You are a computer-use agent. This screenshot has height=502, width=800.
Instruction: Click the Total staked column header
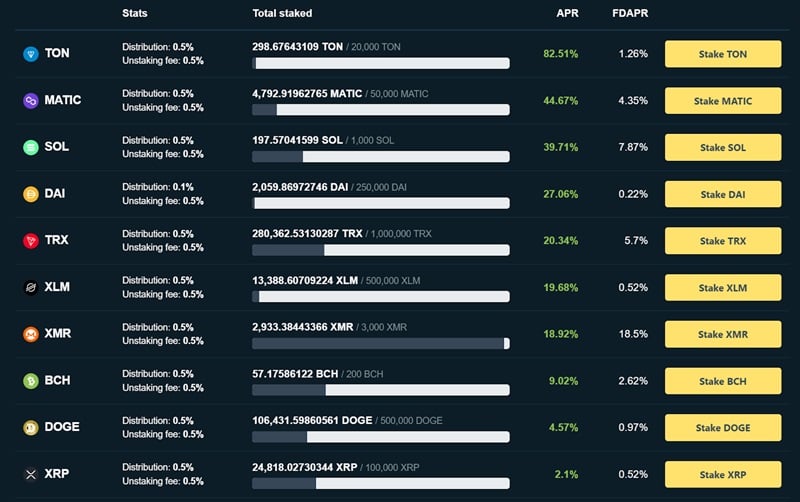[282, 13]
